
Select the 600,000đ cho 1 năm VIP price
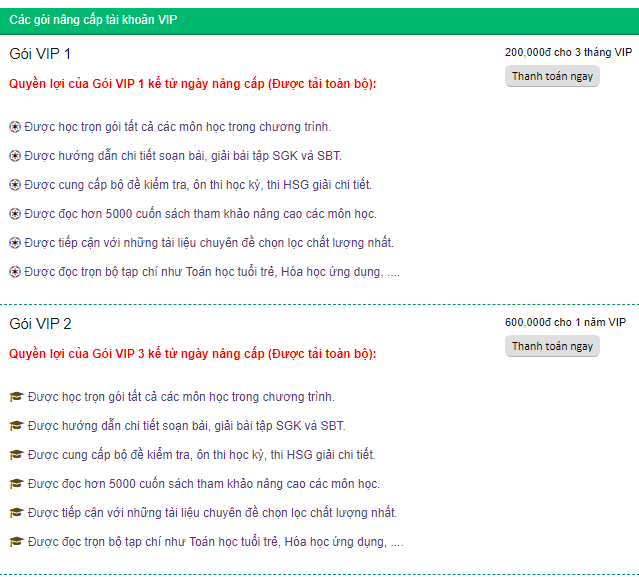click(x=565, y=322)
